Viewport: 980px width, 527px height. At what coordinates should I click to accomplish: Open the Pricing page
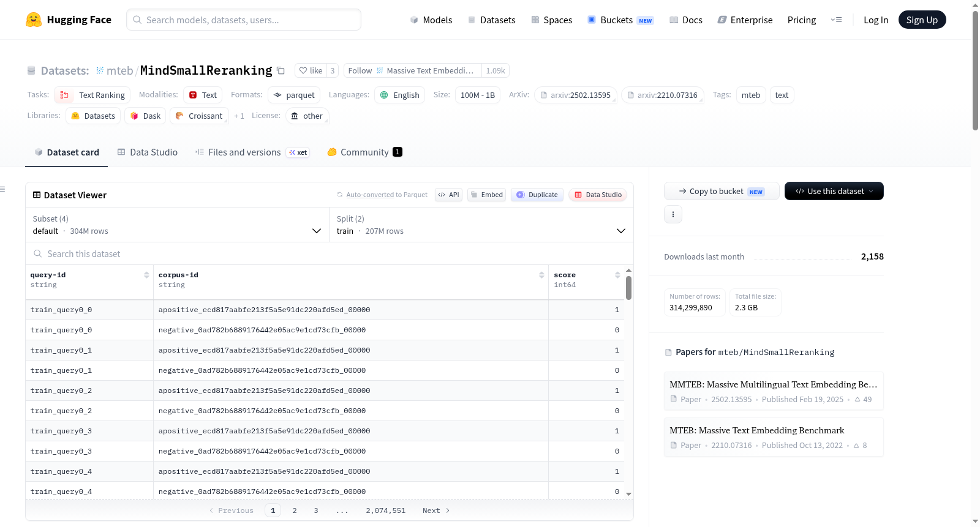coord(802,20)
